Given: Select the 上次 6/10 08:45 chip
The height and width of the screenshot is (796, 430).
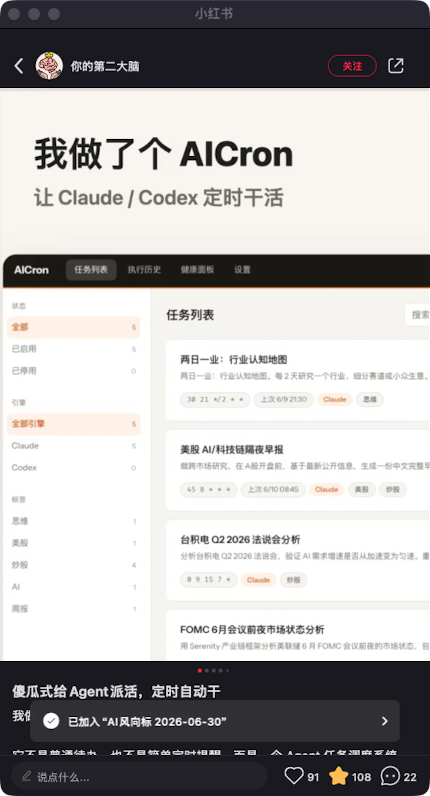Looking at the screenshot, I should click(x=273, y=489).
